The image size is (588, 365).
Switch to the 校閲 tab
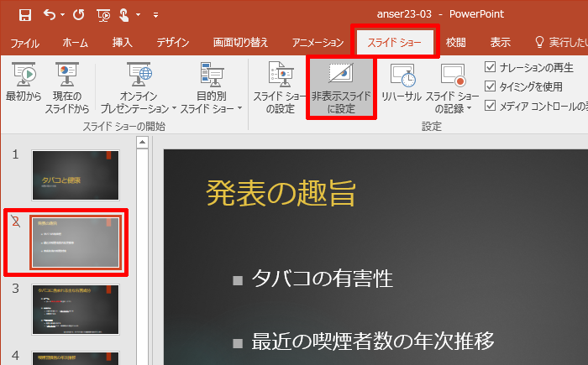[x=455, y=42]
